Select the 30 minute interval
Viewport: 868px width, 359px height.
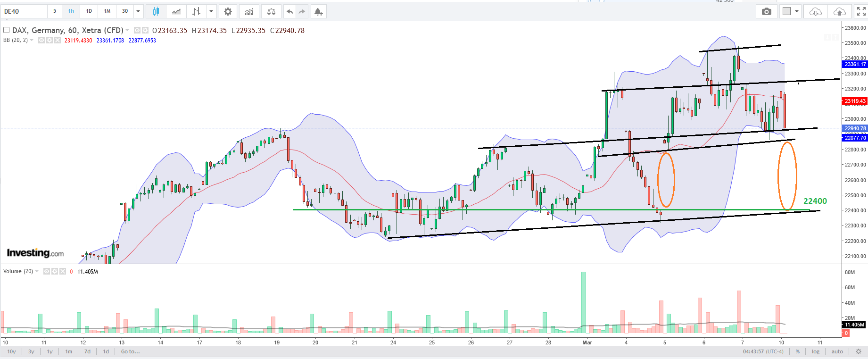[x=125, y=11]
